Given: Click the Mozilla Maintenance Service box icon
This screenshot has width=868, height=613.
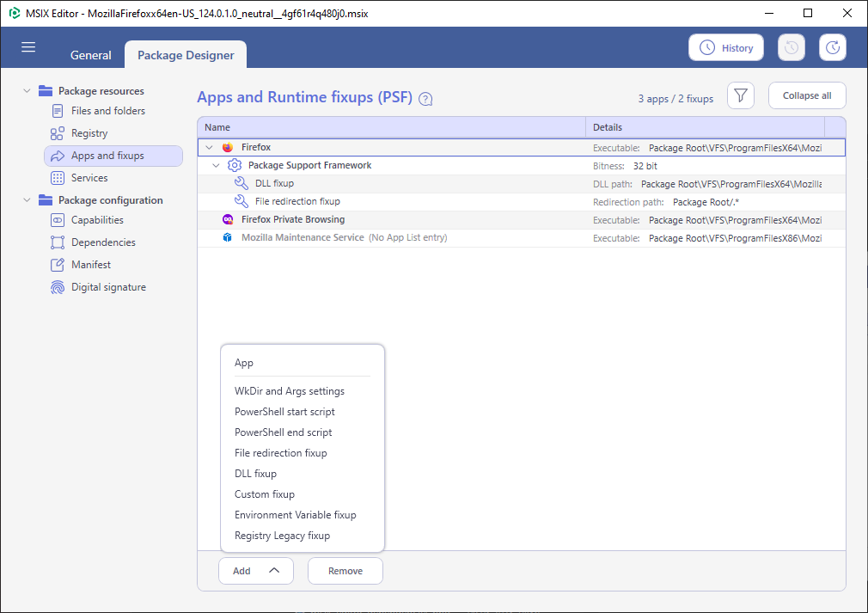Looking at the screenshot, I should click(228, 237).
